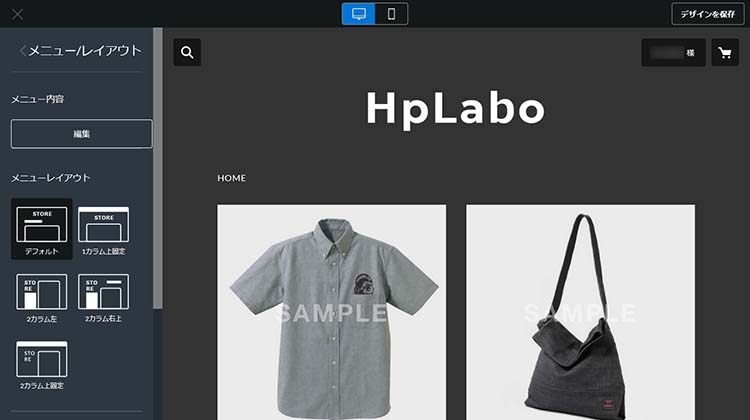Switch to mobile phone preview mode

(x=391, y=14)
